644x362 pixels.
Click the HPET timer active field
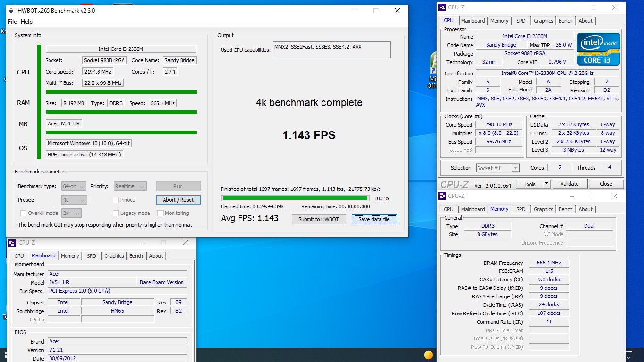coord(84,154)
